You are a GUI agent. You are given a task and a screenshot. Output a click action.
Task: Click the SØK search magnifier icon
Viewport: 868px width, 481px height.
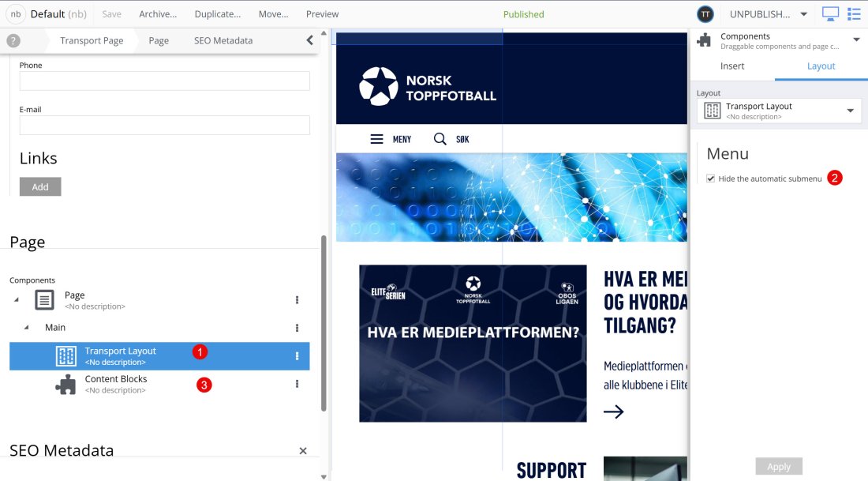click(440, 139)
